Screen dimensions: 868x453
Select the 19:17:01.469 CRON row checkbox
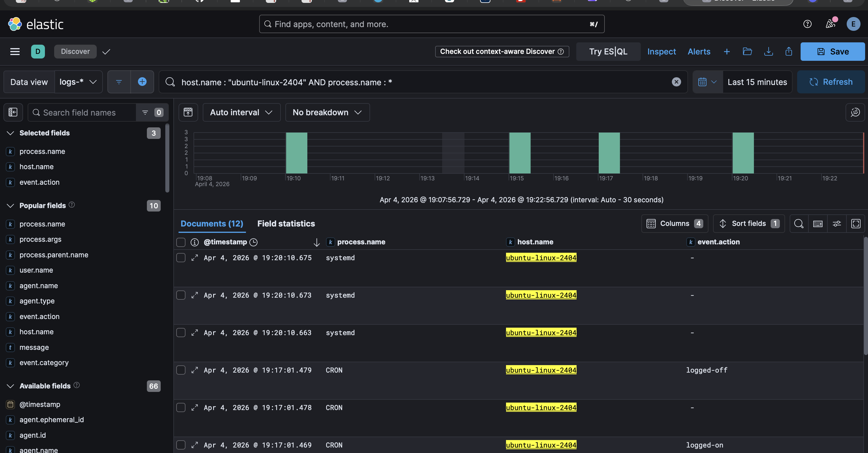(x=181, y=445)
